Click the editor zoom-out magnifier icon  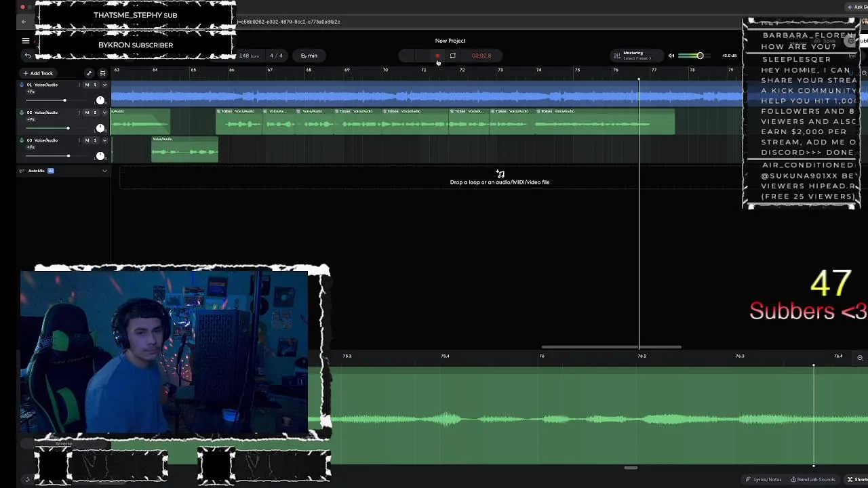coord(860,357)
